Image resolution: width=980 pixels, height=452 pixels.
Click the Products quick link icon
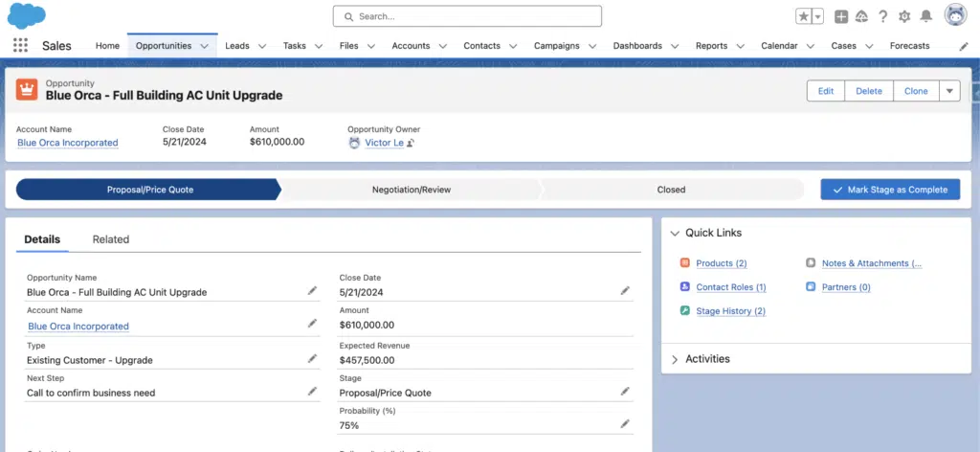pyautogui.click(x=685, y=262)
